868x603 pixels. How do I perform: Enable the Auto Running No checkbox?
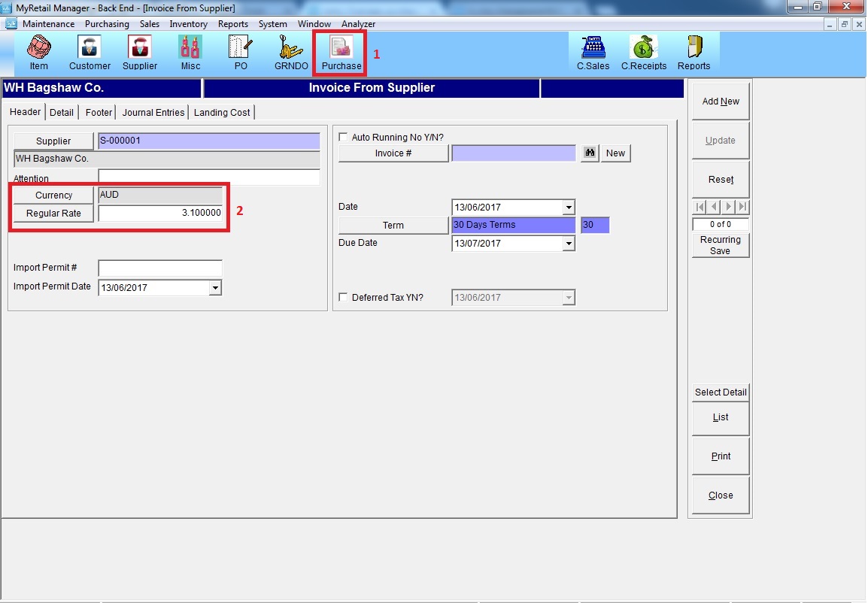344,138
